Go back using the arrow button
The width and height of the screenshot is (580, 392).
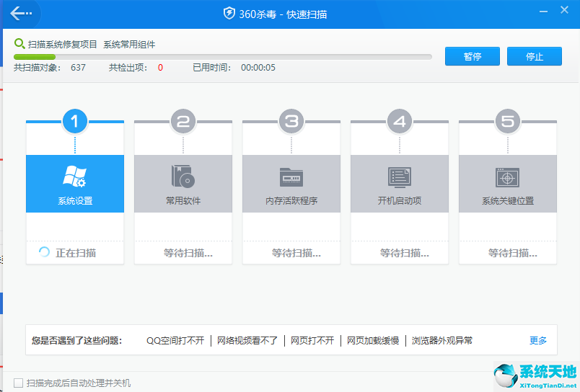coord(20,13)
